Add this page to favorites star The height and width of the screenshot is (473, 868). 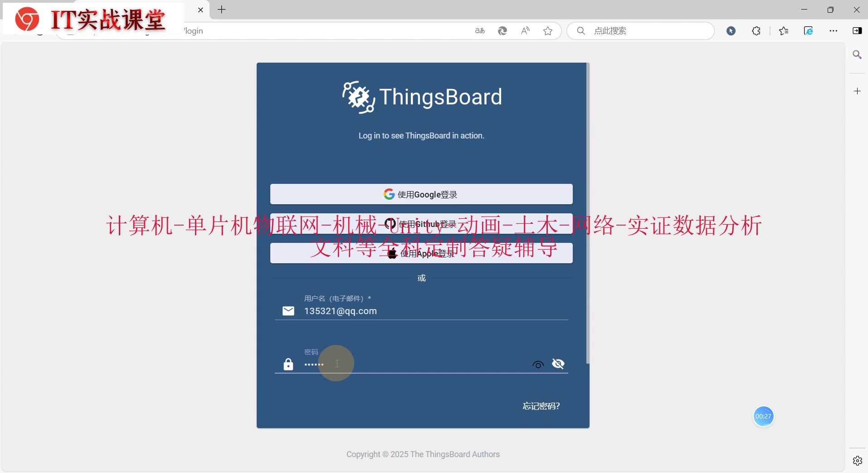pos(548,31)
